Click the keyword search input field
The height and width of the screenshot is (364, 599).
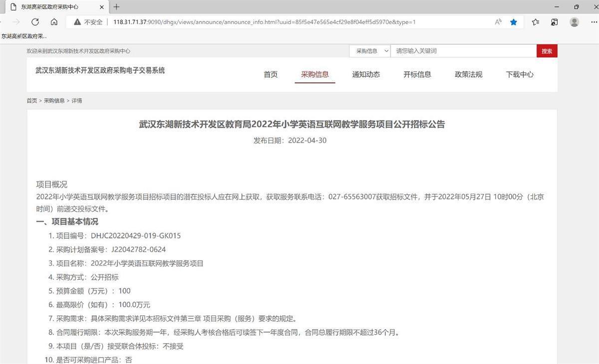pos(463,51)
